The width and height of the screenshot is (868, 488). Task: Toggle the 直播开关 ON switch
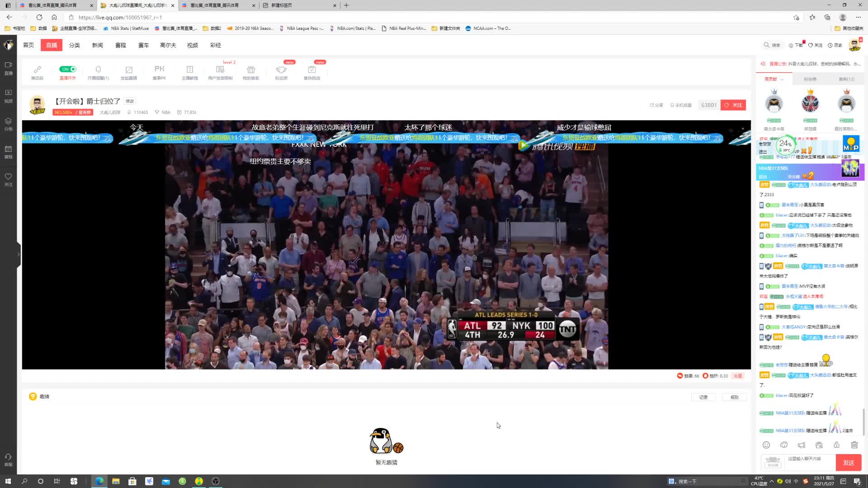tap(68, 69)
